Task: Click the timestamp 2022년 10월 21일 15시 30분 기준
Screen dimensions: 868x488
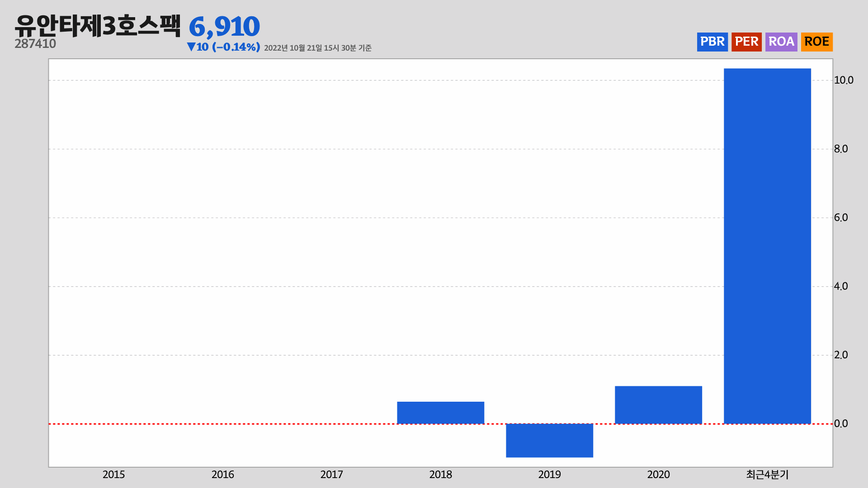Action: [318, 48]
